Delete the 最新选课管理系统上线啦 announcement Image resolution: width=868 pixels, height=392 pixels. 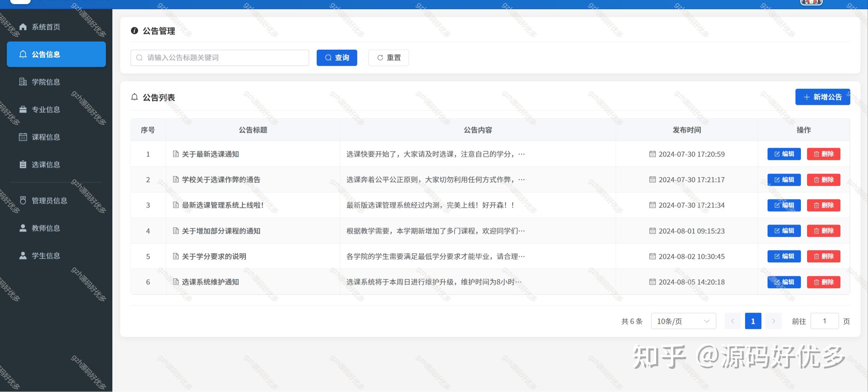pyautogui.click(x=823, y=205)
